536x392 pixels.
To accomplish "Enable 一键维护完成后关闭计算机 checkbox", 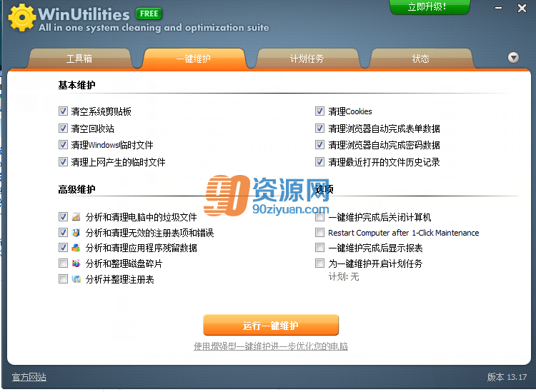I will tap(319, 217).
